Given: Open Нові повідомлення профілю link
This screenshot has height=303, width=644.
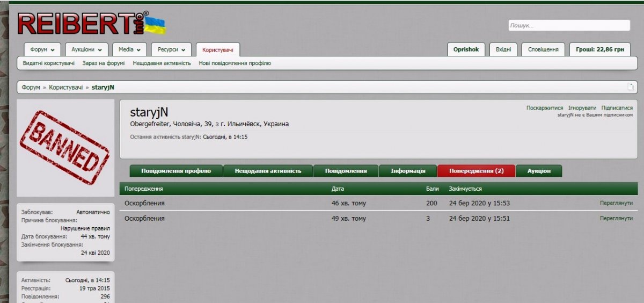Looking at the screenshot, I should [x=235, y=63].
